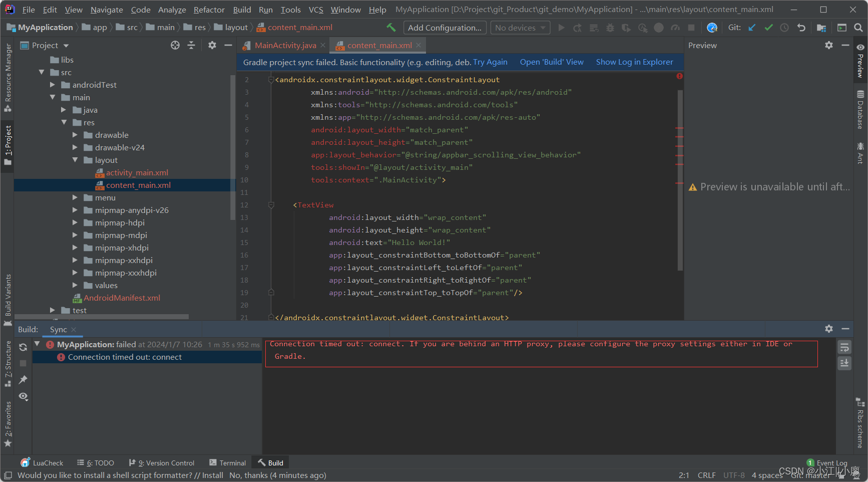Select activity_main.xml in project tree
Screen dimensions: 868x482
click(137, 172)
